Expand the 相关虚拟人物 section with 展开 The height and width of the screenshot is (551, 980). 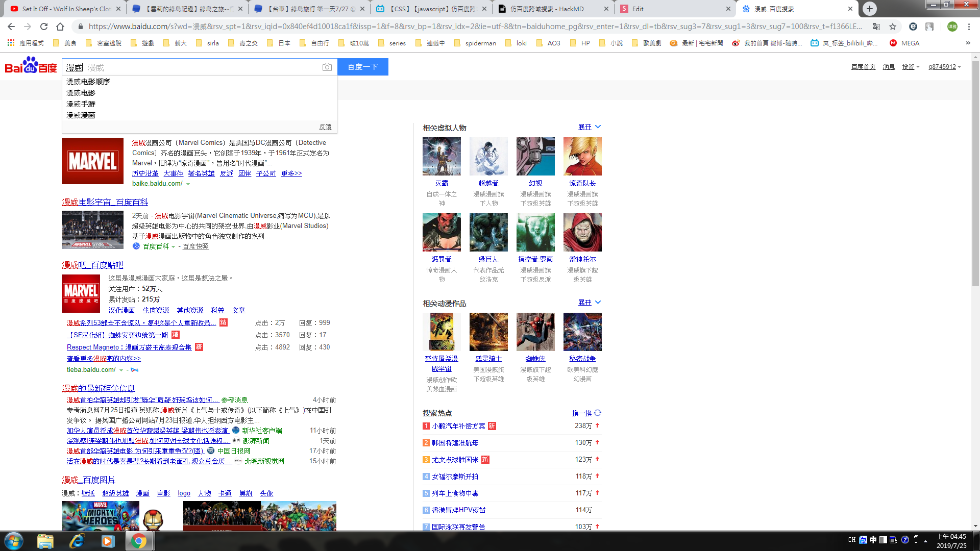(589, 127)
